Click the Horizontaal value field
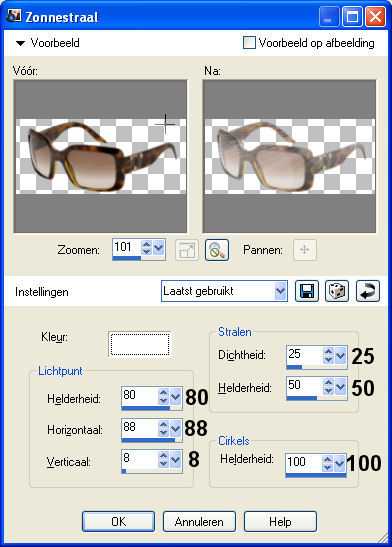 point(140,427)
